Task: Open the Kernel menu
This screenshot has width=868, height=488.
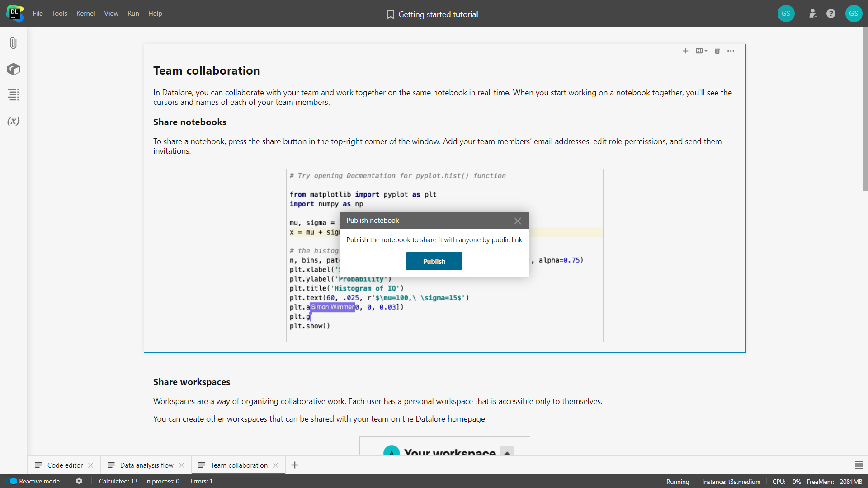Action: 85,13
